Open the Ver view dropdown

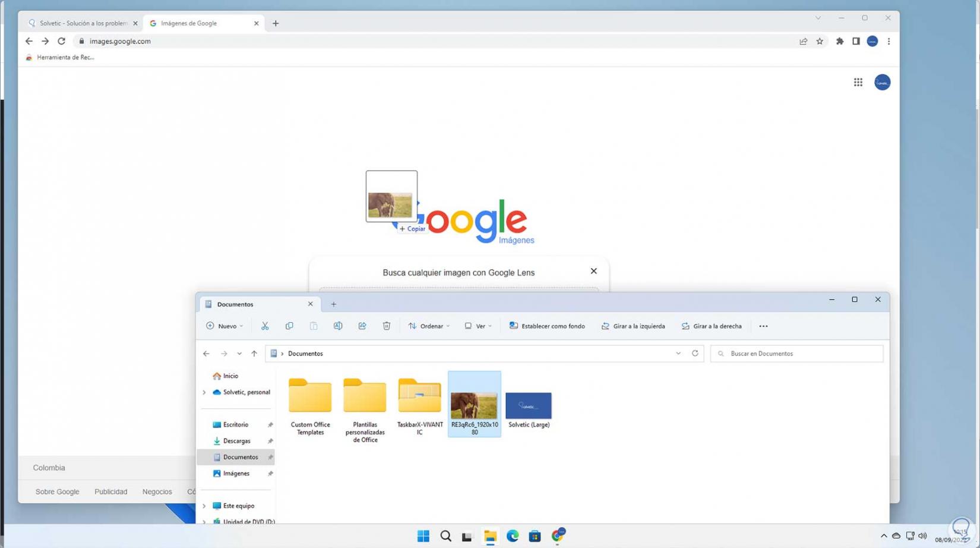[x=478, y=326]
